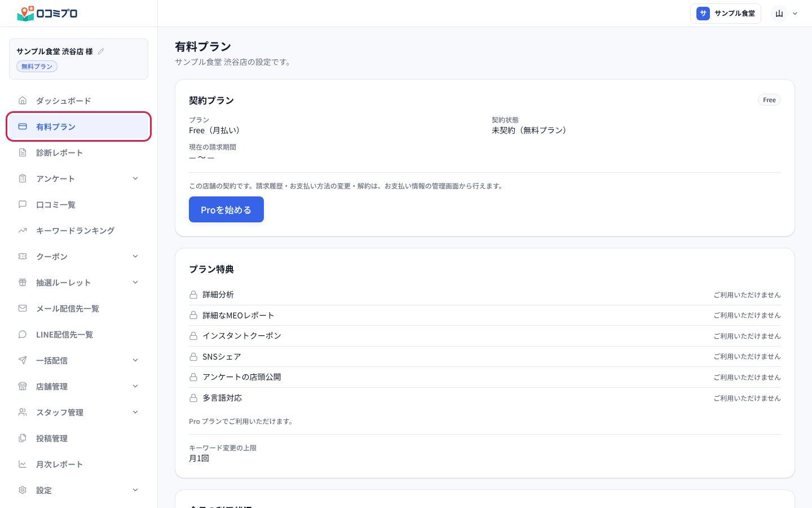Click the ticket icon for クーポン
812x508 pixels.
23,256
